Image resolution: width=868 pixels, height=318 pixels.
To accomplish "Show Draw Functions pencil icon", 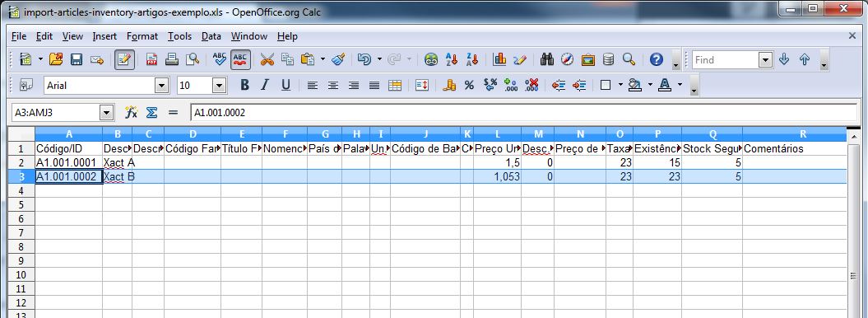I will click(520, 59).
